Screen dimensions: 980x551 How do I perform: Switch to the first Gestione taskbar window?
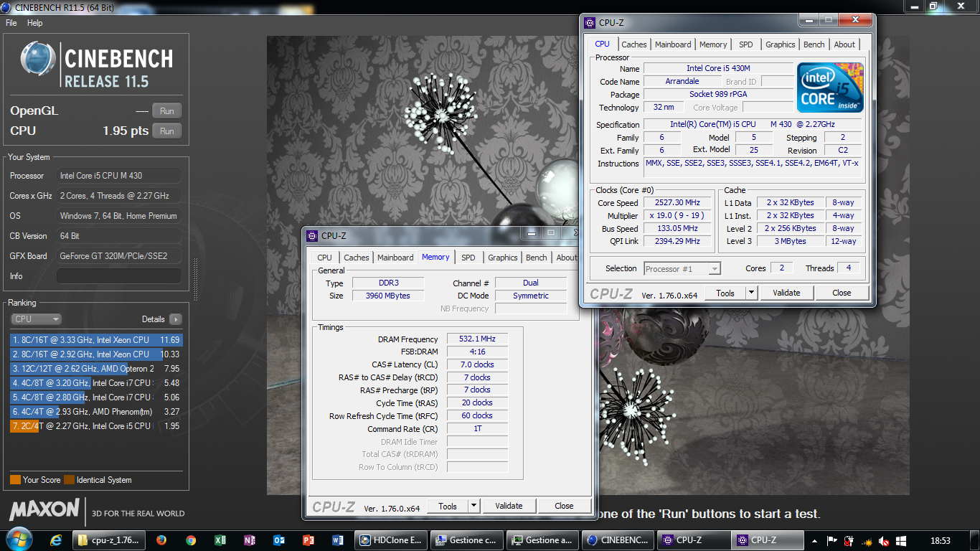[x=467, y=540]
